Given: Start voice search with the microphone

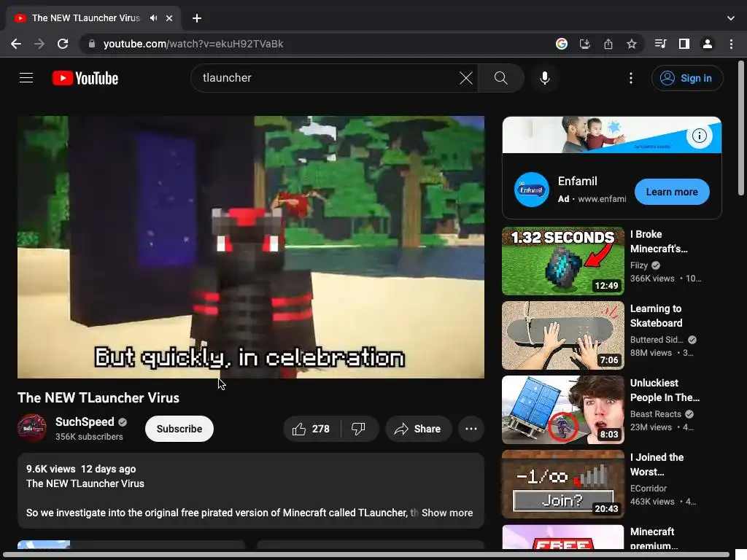Looking at the screenshot, I should [544, 77].
